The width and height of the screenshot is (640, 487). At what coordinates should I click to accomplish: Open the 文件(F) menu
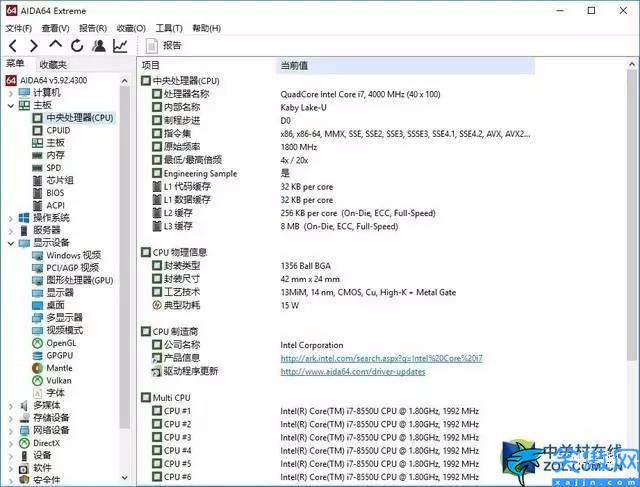pyautogui.click(x=18, y=28)
